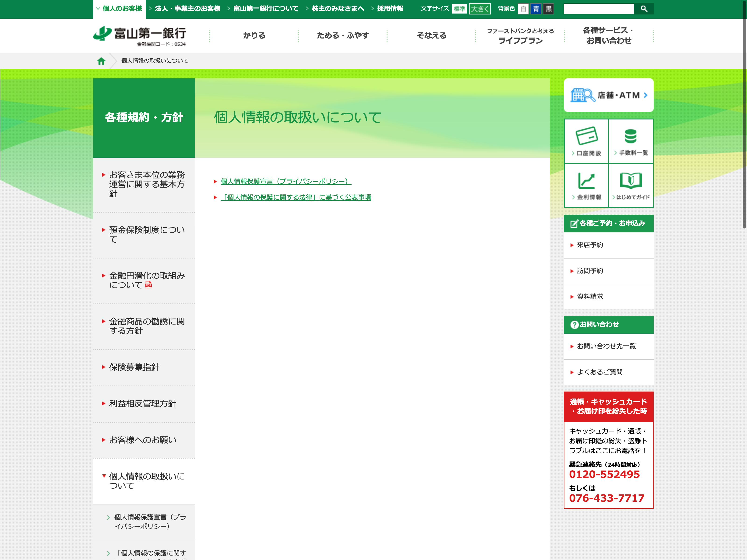Open the はじめてガイド book icon
This screenshot has width=747, height=560.
pos(631,181)
